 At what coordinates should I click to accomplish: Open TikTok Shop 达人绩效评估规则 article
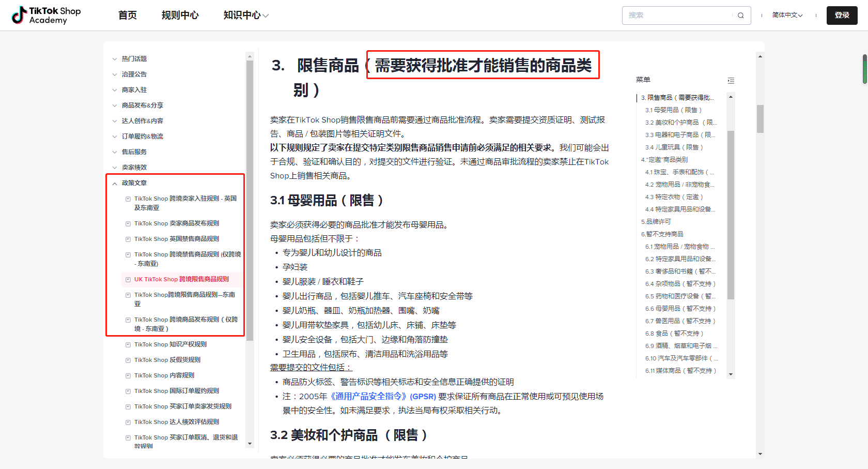click(x=177, y=422)
